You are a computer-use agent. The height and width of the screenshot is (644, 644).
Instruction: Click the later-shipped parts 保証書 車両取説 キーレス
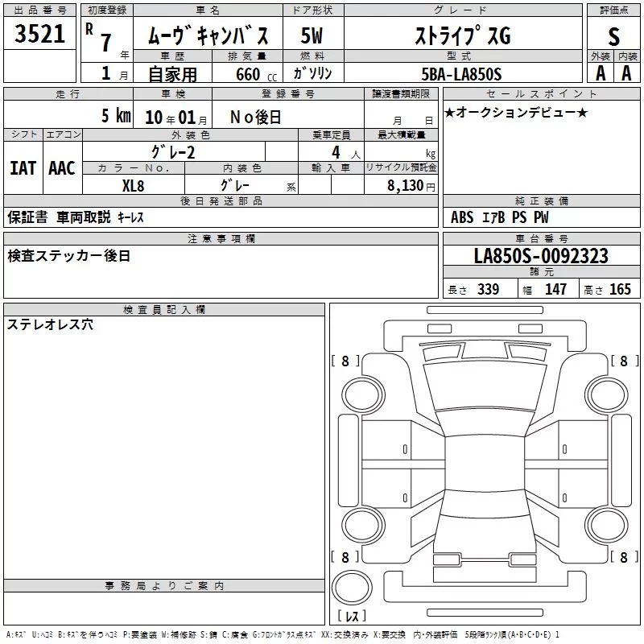[76, 217]
